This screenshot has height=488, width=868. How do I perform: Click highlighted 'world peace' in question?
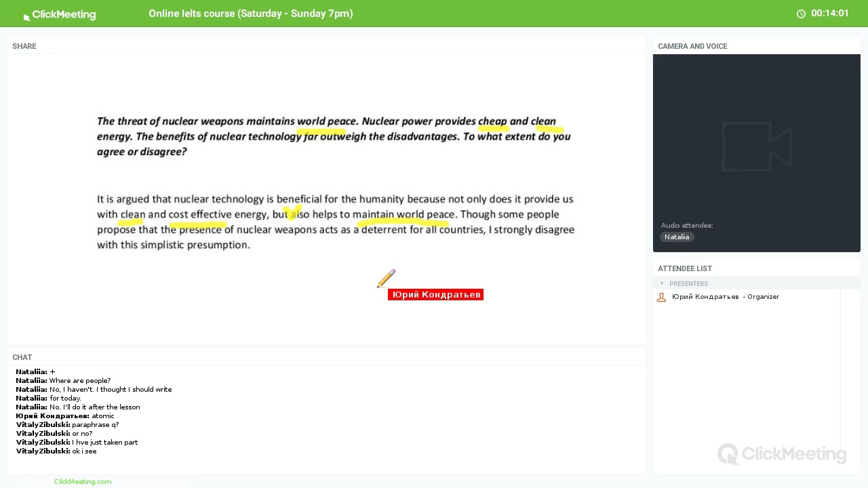pos(327,121)
